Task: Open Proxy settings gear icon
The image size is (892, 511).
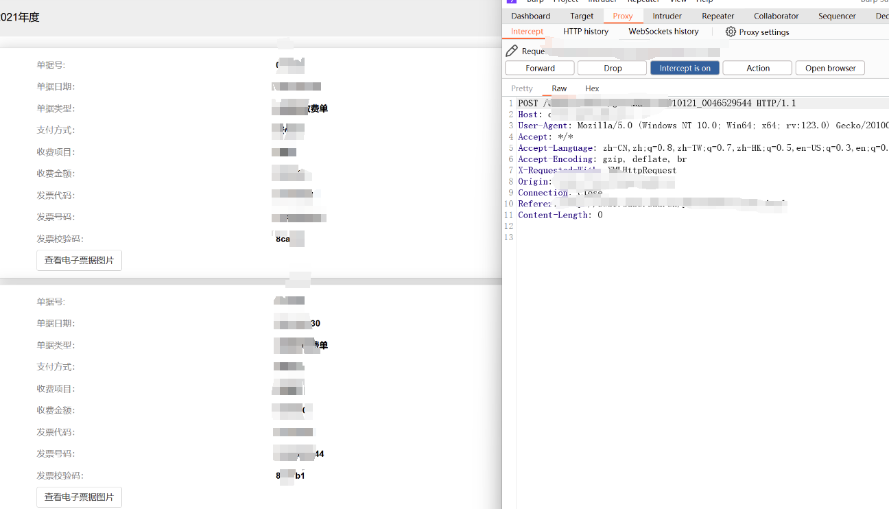Action: click(x=730, y=32)
